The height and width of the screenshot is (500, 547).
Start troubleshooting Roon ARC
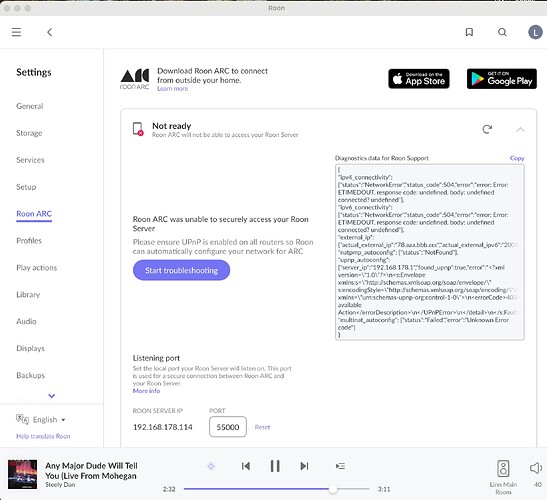[181, 270]
